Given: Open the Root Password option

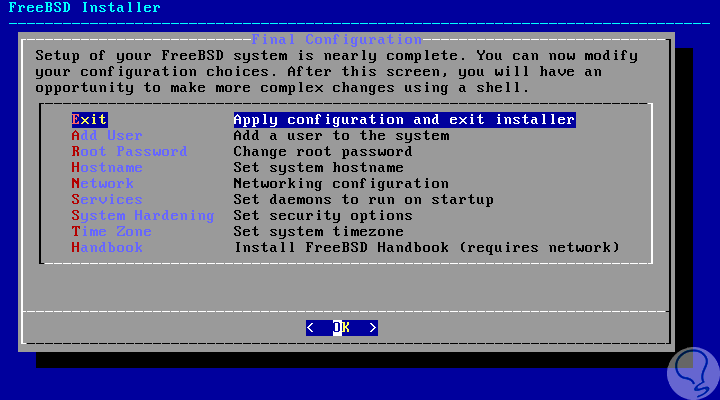Looking at the screenshot, I should pos(129,152).
